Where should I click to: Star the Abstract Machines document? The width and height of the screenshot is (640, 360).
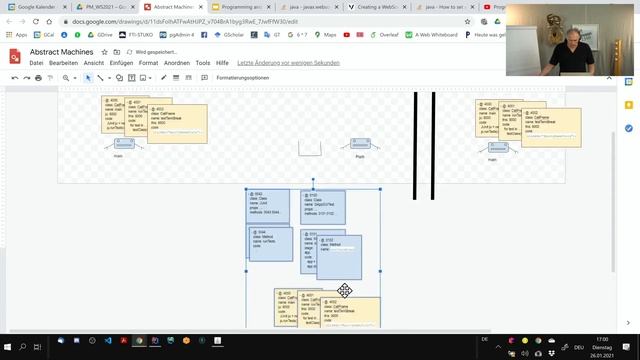104,52
